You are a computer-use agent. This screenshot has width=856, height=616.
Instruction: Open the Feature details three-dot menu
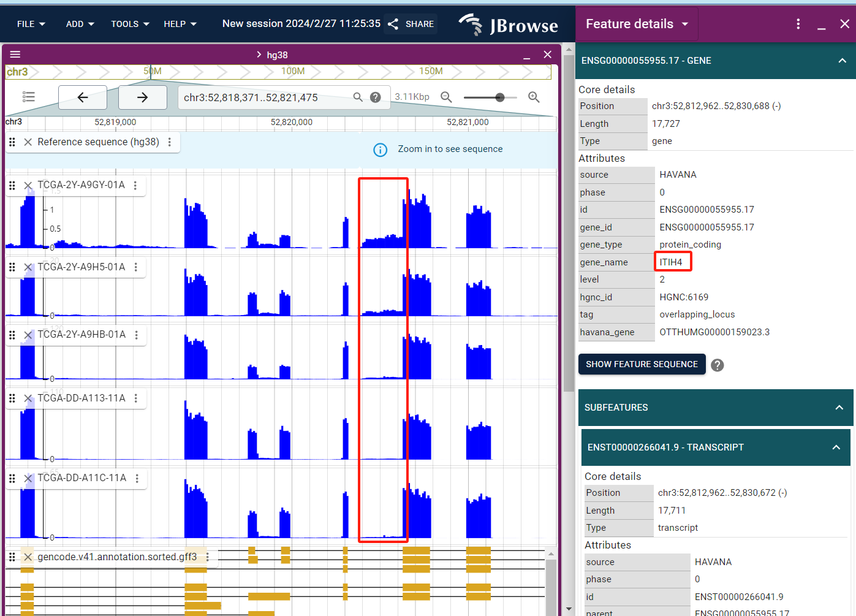click(x=798, y=24)
